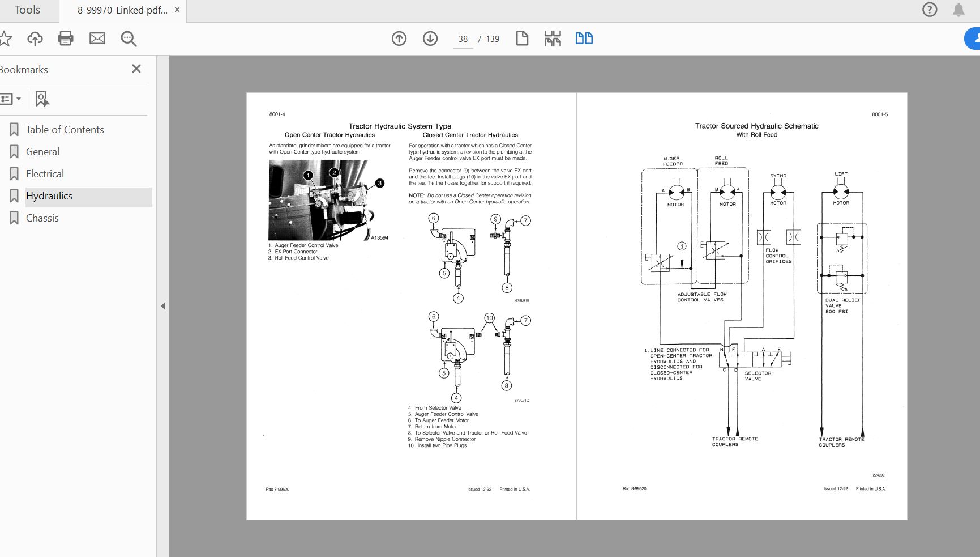Go to previous page arrow
Image resolution: width=980 pixels, height=557 pixels.
click(x=399, y=39)
